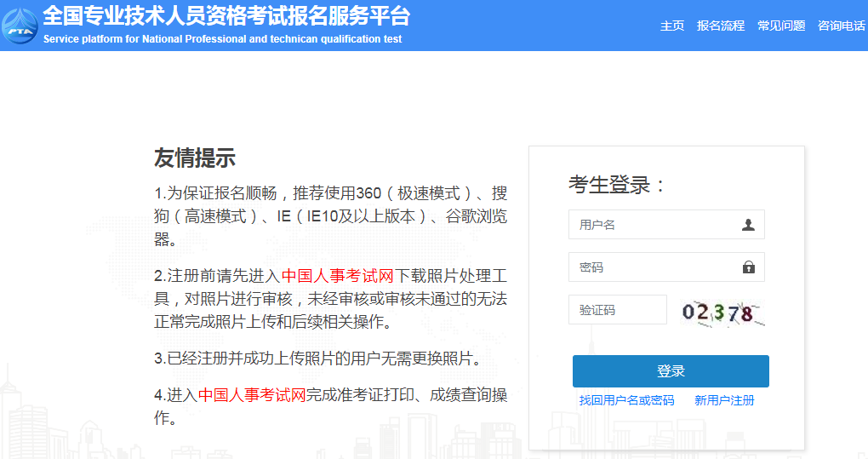Open 中国人事考试网 link in tip 4
This screenshot has height=459, width=868.
point(252,395)
